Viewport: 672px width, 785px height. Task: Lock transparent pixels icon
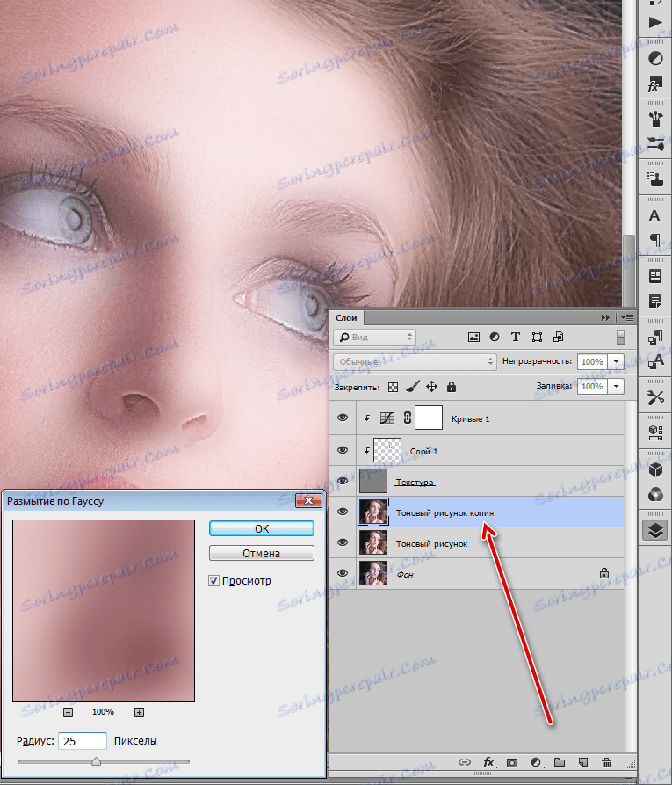pyautogui.click(x=394, y=387)
